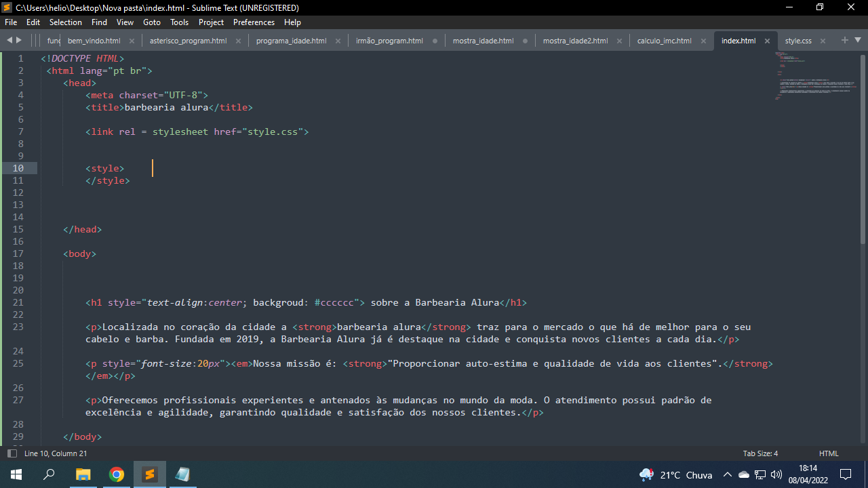This screenshot has height=488, width=868.
Task: Switch to programa_idade.html tab
Action: click(291, 41)
